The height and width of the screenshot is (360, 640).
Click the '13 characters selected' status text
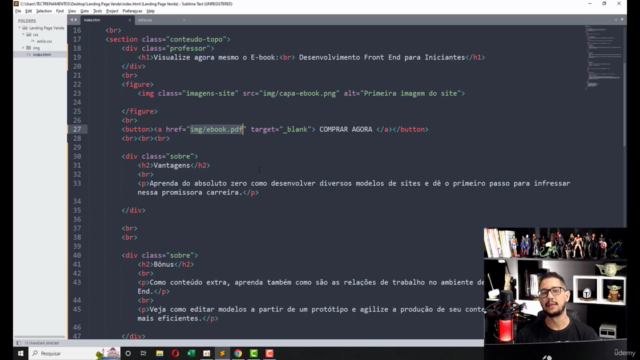point(42,343)
